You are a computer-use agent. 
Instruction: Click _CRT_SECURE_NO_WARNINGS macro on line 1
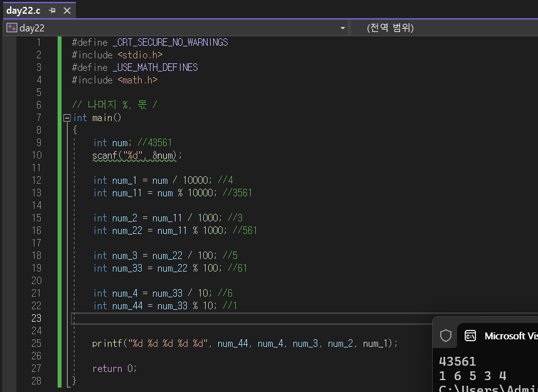point(171,42)
